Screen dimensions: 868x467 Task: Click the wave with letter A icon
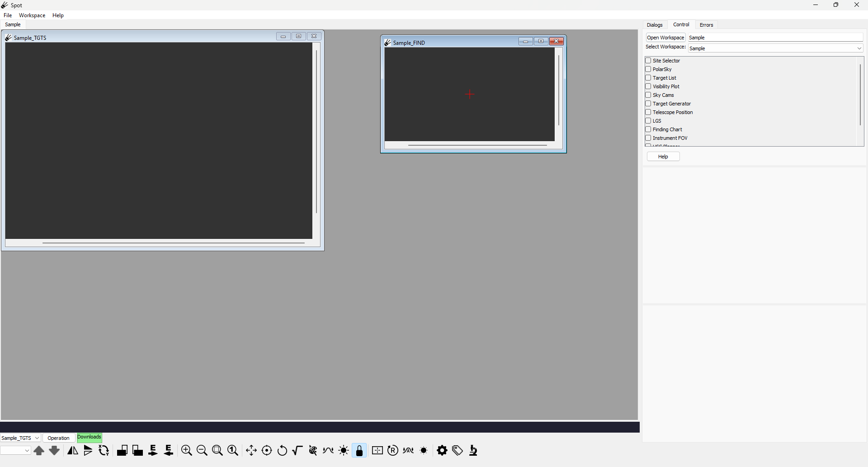pos(409,451)
